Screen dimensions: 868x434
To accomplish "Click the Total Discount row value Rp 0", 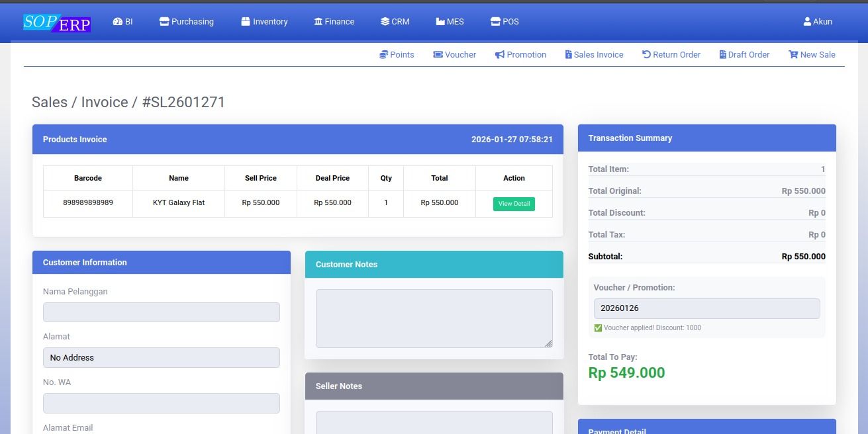I will click(817, 213).
